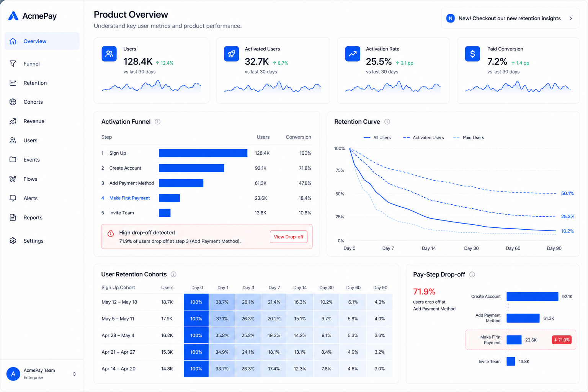Click the 25.3% retention end label
This screenshot has width=588, height=392.
pyautogui.click(x=567, y=217)
